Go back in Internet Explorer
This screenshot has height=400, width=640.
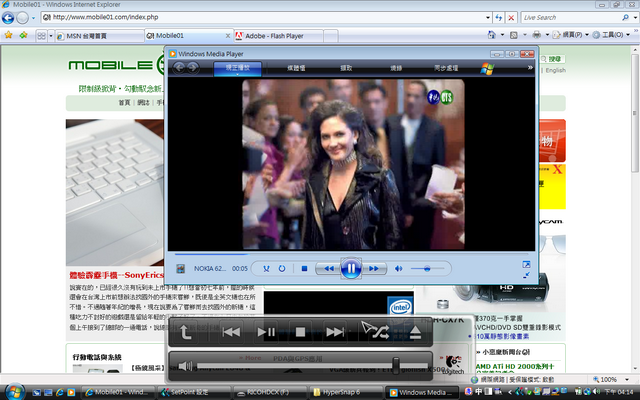coord(8,18)
